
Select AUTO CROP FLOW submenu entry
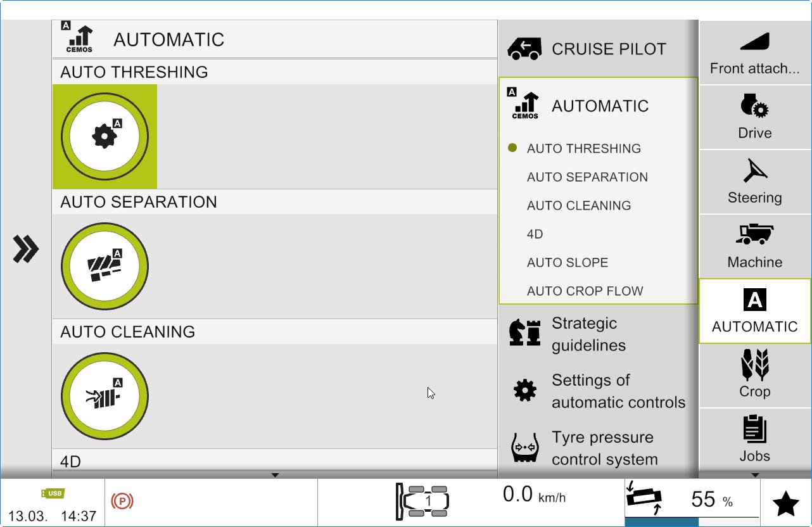click(x=585, y=291)
